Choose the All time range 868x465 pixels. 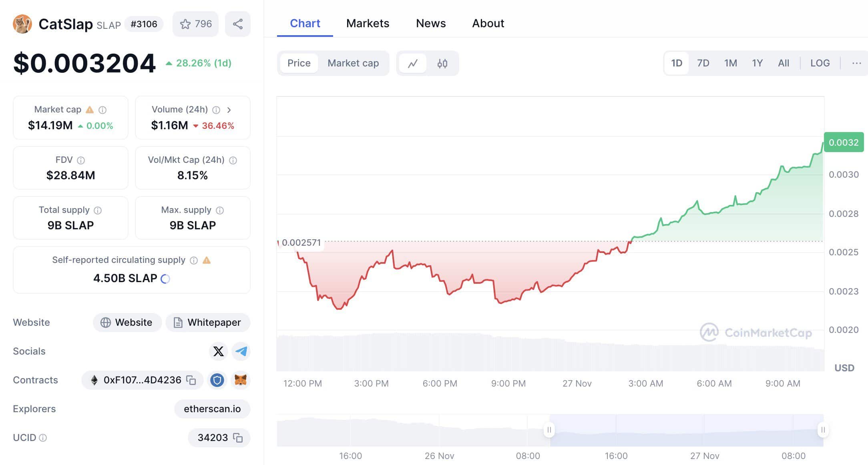[x=784, y=63]
